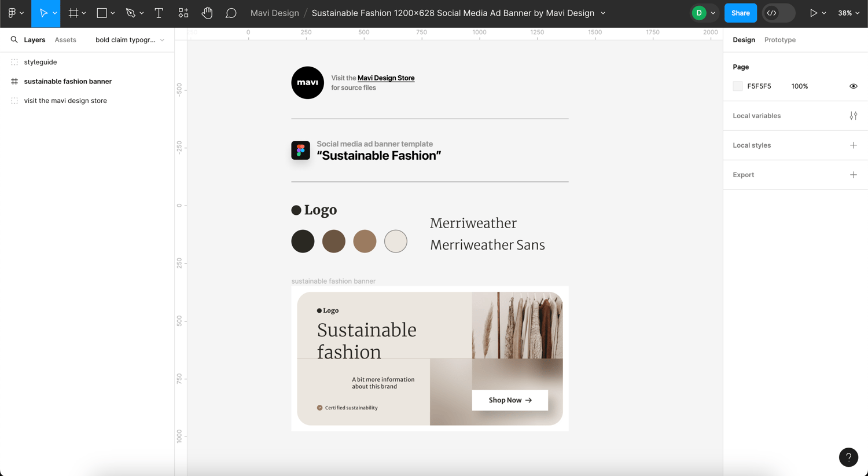This screenshot has height=476, width=868.
Task: Expand shape tools dropdown arrow
Action: tap(113, 13)
